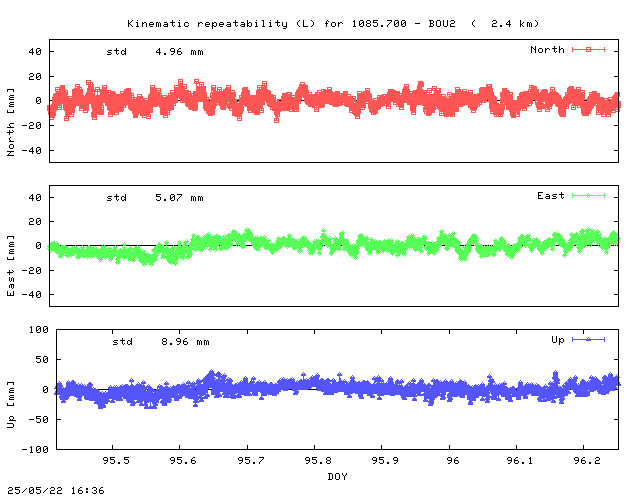Click the green East legend marker
Screen dimensions: 640x496
tap(588, 196)
